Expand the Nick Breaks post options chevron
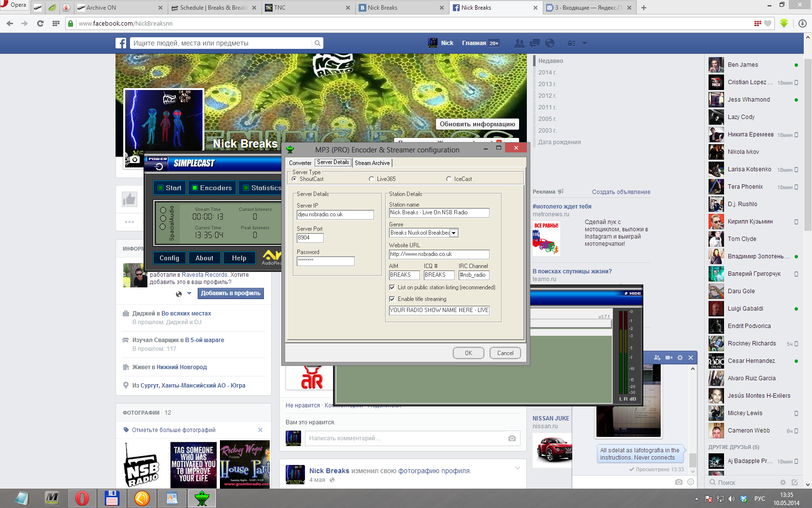812x508 pixels. (x=518, y=468)
